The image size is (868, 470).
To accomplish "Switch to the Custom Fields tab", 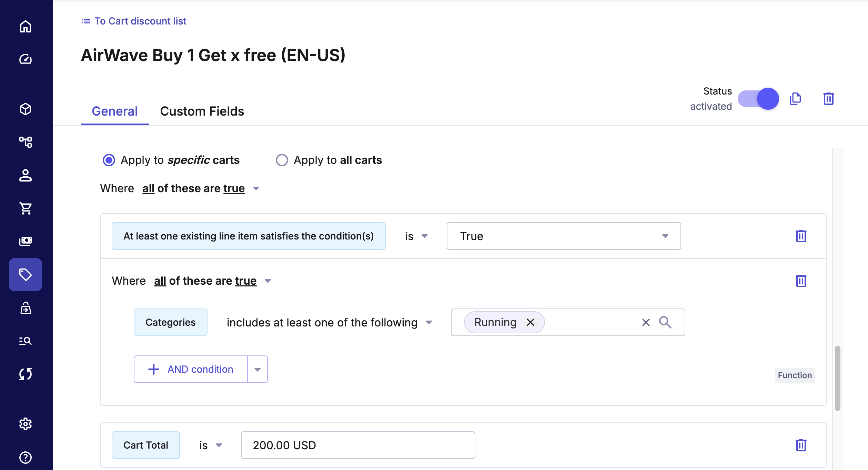I will (x=202, y=111).
